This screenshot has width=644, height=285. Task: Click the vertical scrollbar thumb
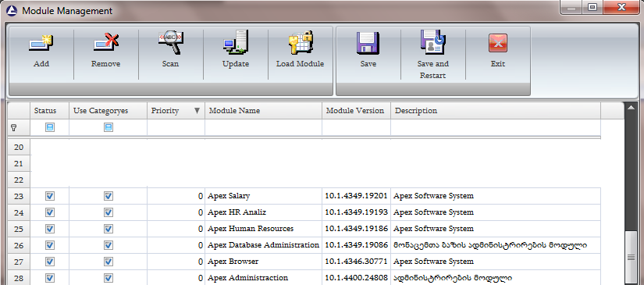(x=632, y=258)
